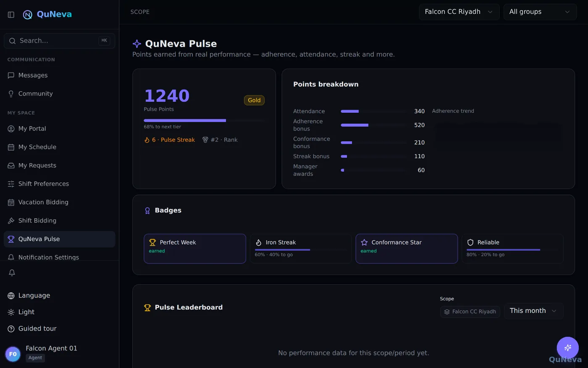Click the Iron Streak flame icon

click(259, 243)
